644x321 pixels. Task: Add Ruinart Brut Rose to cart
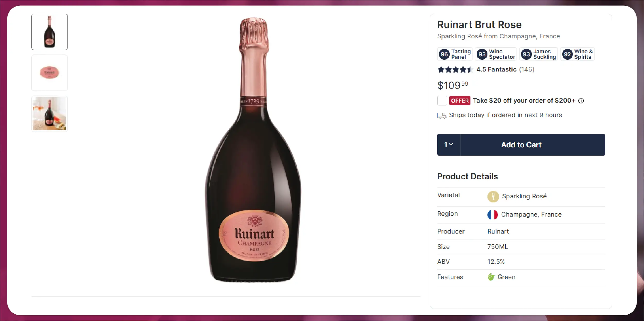[533, 145]
